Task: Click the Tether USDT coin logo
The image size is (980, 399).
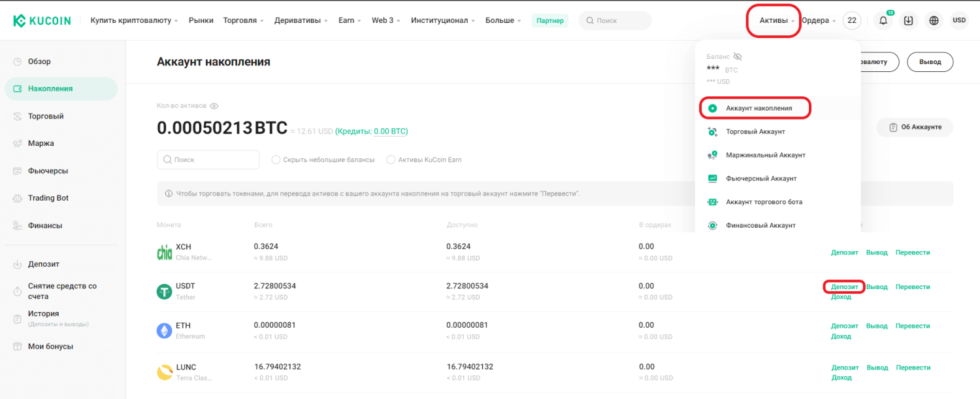Action: click(165, 292)
